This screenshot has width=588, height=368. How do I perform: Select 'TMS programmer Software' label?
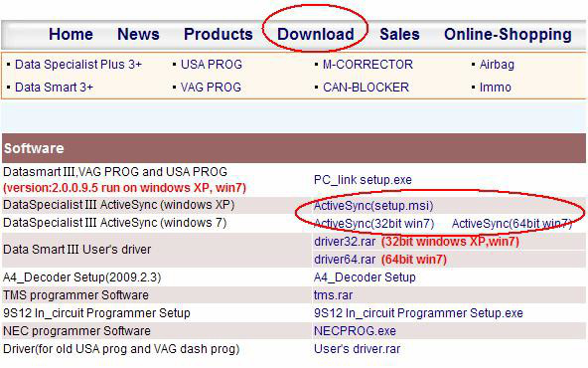(75, 295)
